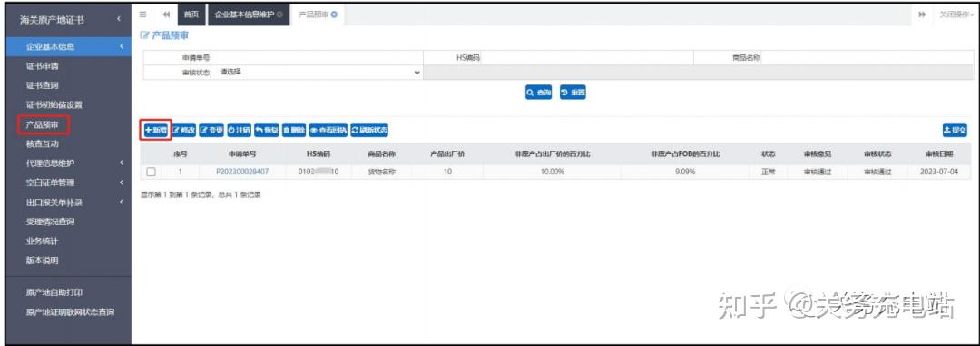Click the 提交 submit button

point(955,130)
